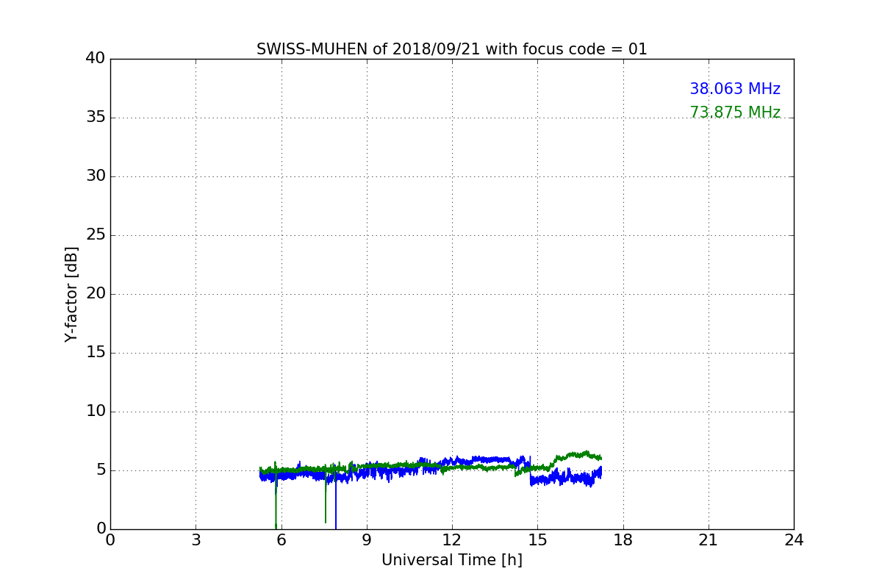
Task: Click the y-axis tick label 40
Action: click(96, 59)
